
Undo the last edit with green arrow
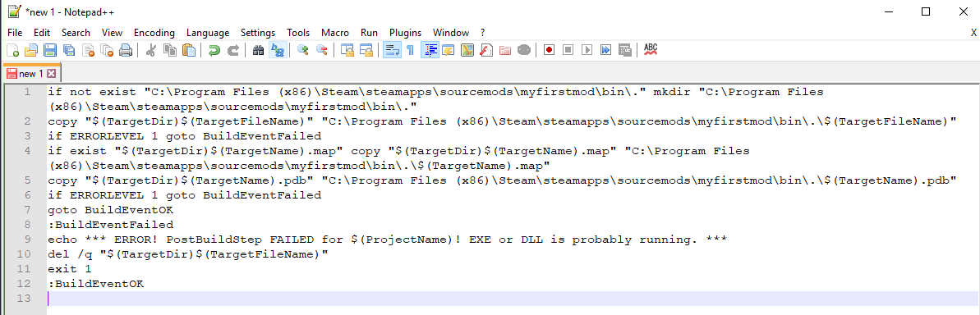pos(214,51)
